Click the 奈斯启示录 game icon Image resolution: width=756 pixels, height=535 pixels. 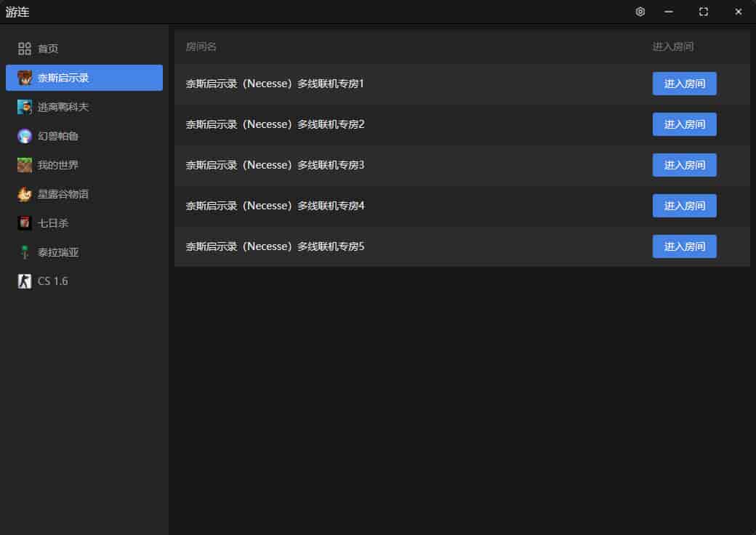[25, 78]
